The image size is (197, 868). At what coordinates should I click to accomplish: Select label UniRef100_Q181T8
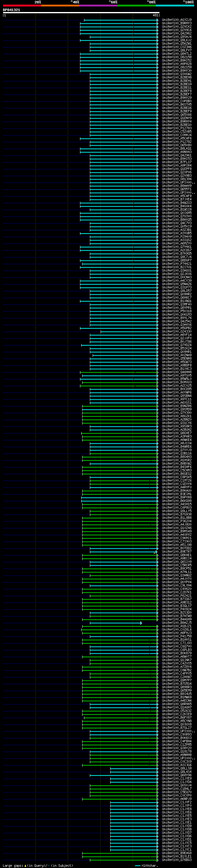pos(177,751)
